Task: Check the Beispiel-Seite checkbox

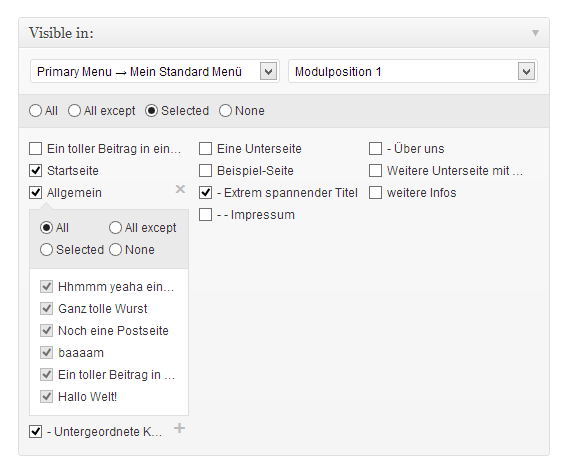Action: [x=205, y=171]
